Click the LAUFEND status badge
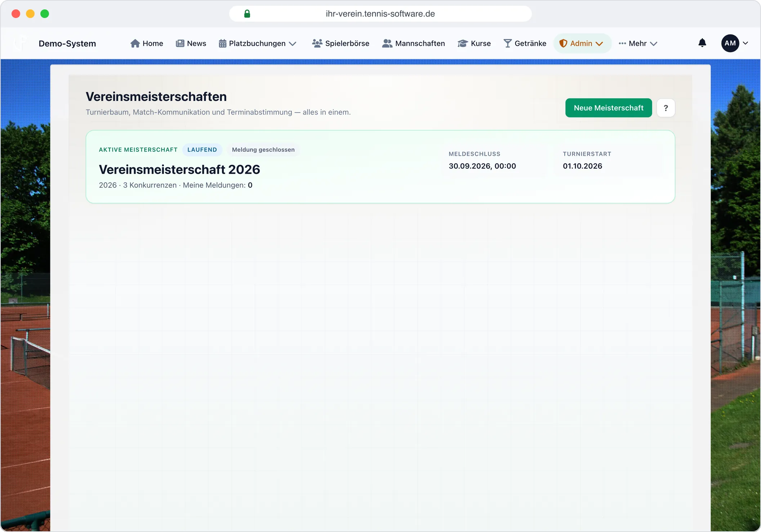This screenshot has width=761, height=532. [202, 150]
